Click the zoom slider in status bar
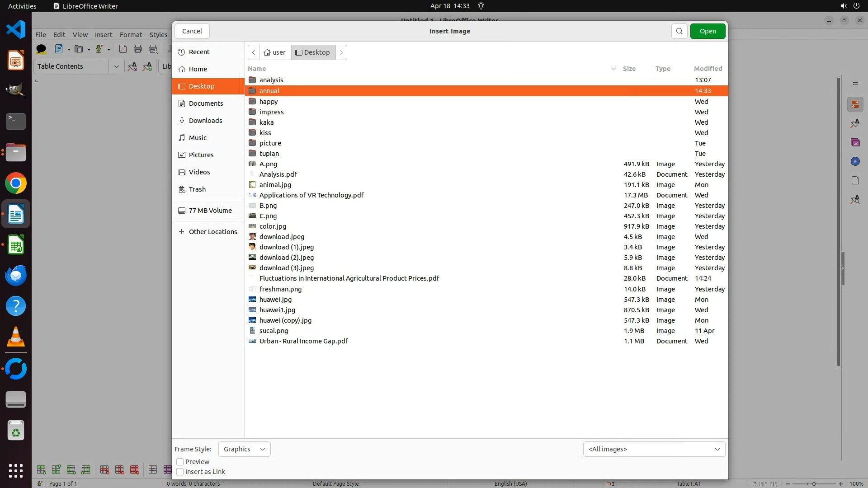 814,483
